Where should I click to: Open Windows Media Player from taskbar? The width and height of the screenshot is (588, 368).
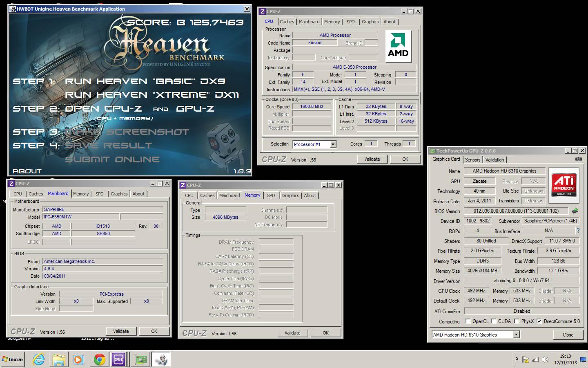tap(78, 359)
